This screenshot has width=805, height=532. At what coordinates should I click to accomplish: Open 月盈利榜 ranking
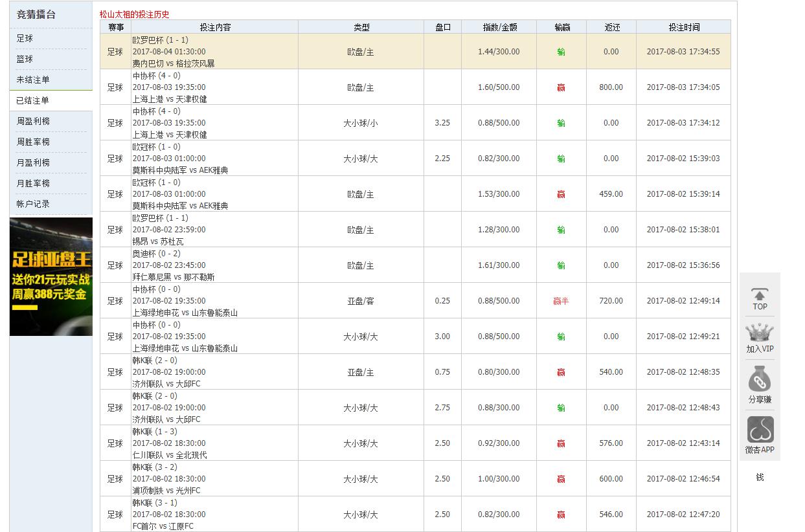pos(33,162)
